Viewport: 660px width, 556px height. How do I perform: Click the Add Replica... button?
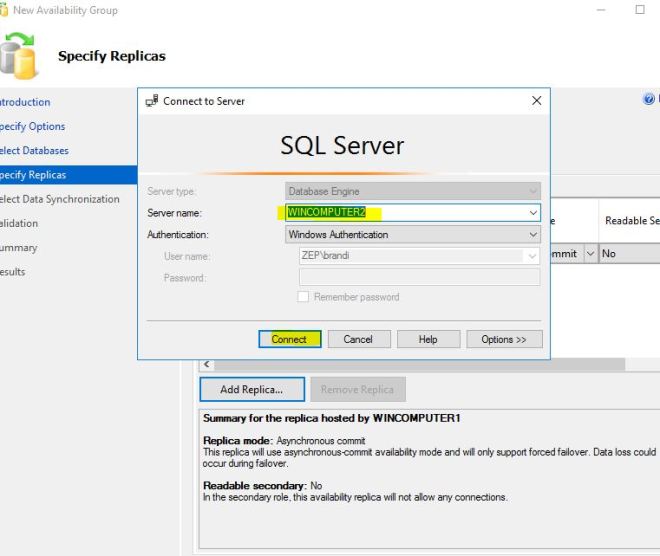[251, 389]
